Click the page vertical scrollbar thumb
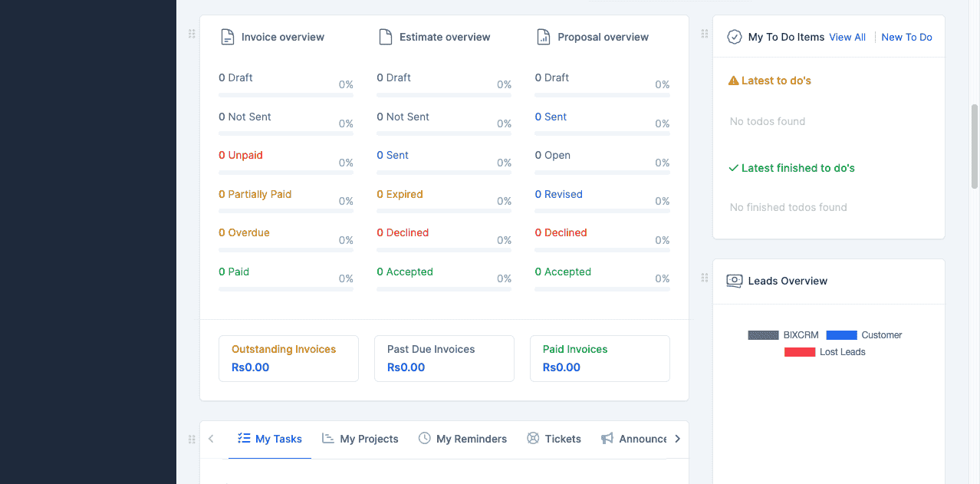 click(975, 146)
